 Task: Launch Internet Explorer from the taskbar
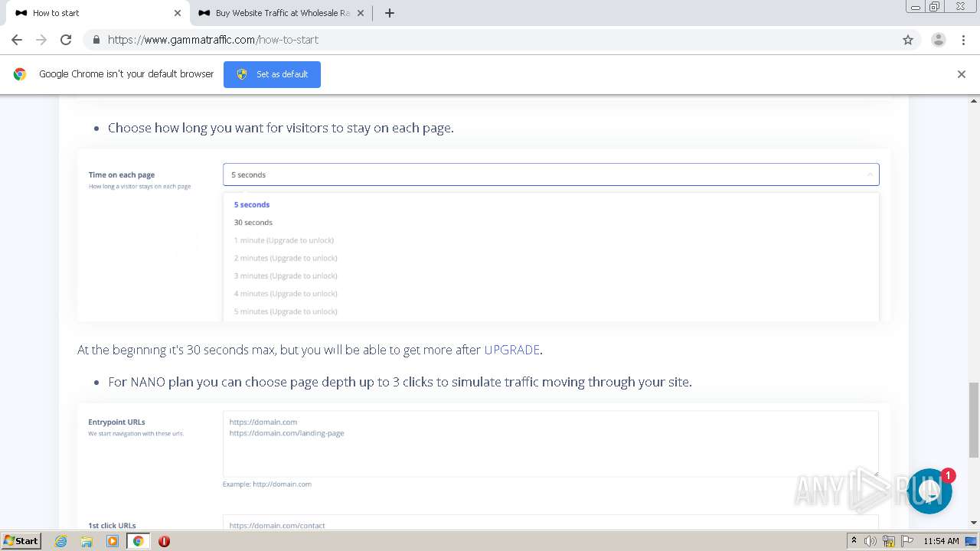(x=60, y=541)
